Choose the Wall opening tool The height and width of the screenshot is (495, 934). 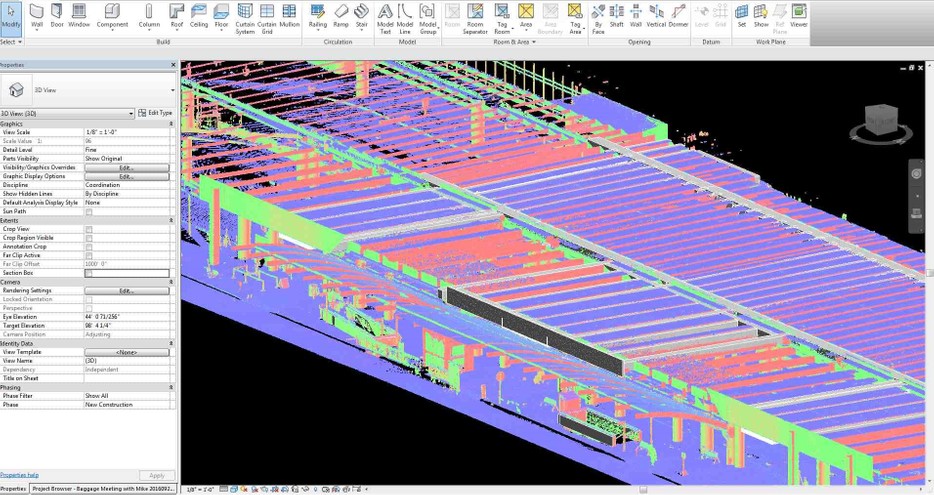pos(636,17)
